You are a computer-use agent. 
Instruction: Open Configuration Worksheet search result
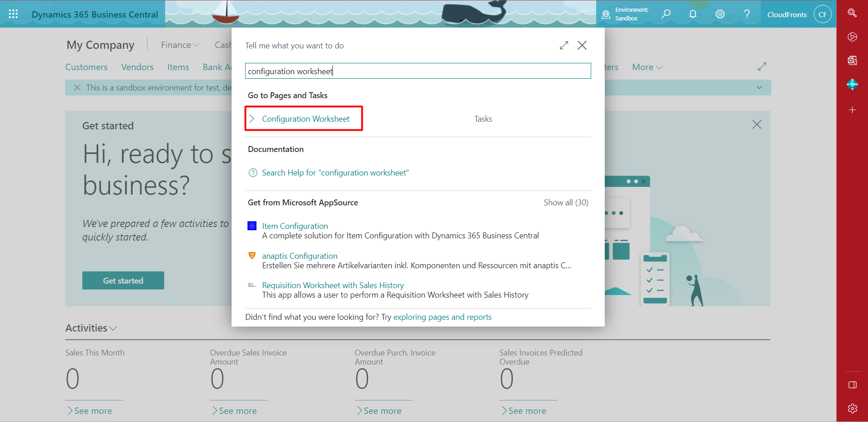[305, 119]
